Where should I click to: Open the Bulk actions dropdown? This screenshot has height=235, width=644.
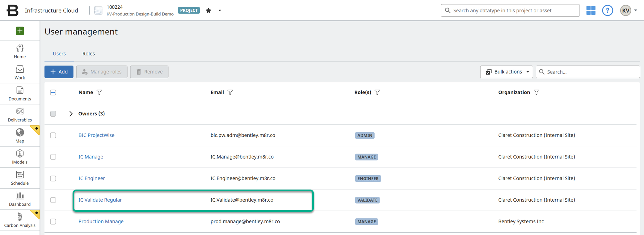click(x=506, y=72)
